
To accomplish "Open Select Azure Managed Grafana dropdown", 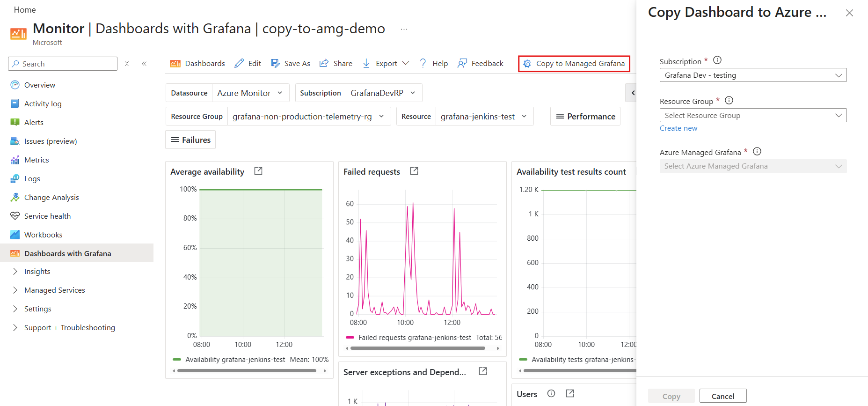I will pos(753,166).
